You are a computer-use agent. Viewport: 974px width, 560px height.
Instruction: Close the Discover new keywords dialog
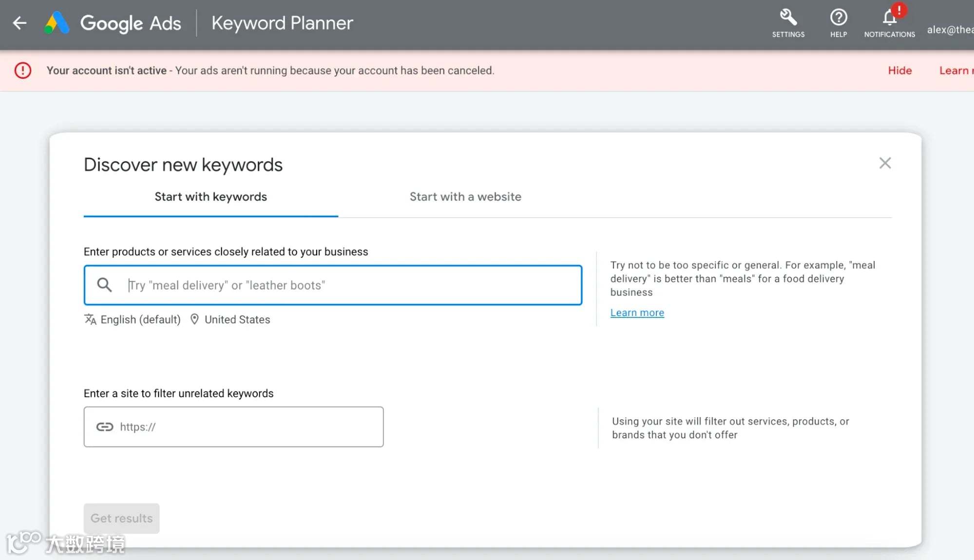[x=885, y=163]
